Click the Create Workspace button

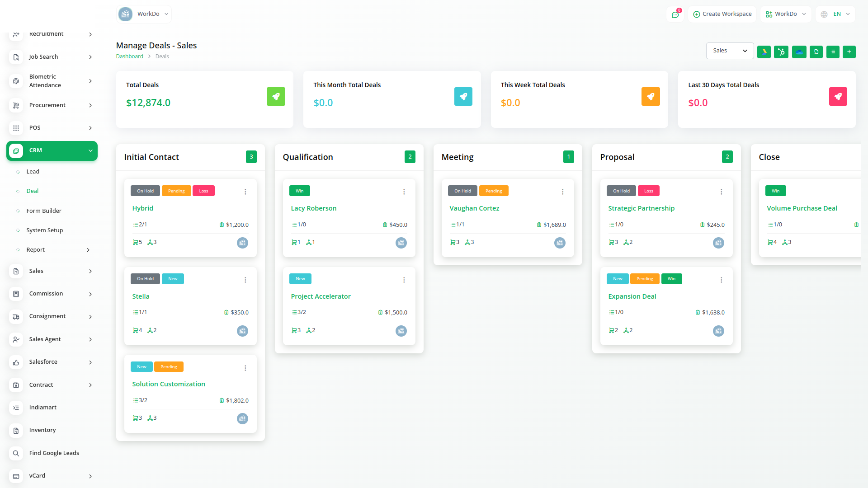tap(722, 14)
